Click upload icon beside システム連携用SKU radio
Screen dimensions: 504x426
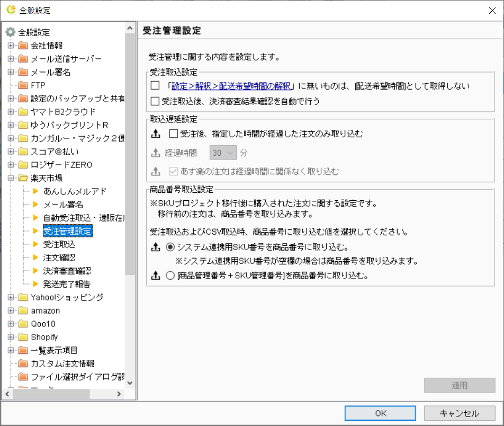pos(156,247)
